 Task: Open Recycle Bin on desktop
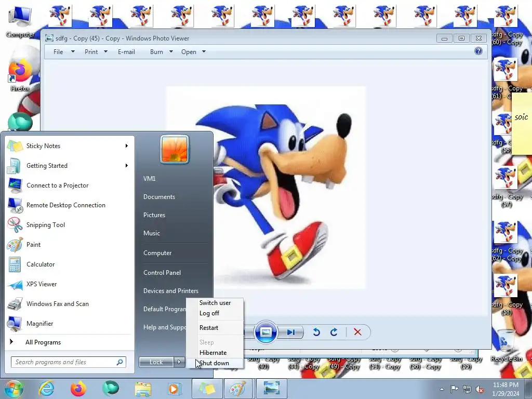click(x=506, y=345)
